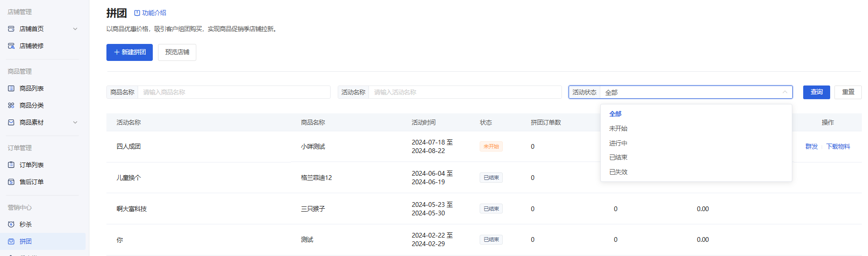The image size is (868, 256).
Task: Click date 2024-06-04 至 2024-06-19
Action: pyautogui.click(x=432, y=178)
